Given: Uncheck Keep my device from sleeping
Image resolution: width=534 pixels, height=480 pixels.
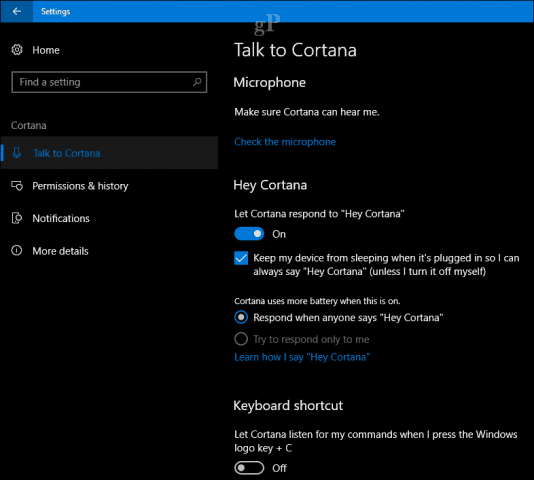Looking at the screenshot, I should [241, 258].
